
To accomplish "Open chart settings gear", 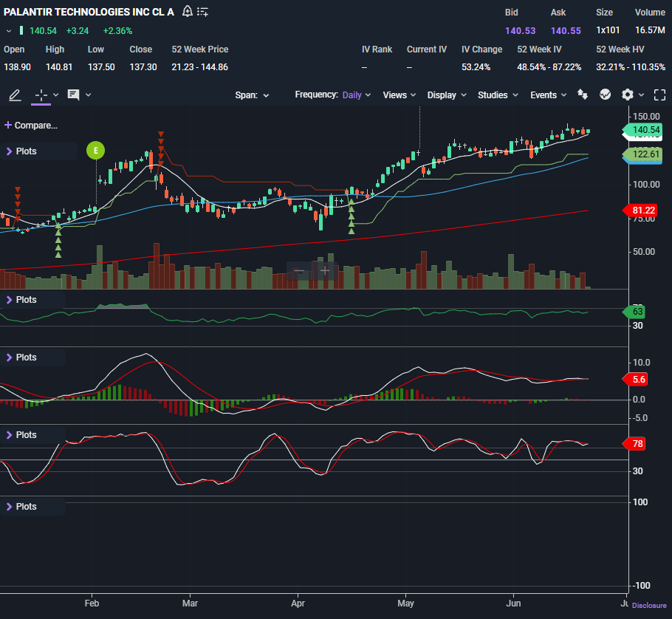I will coord(628,95).
